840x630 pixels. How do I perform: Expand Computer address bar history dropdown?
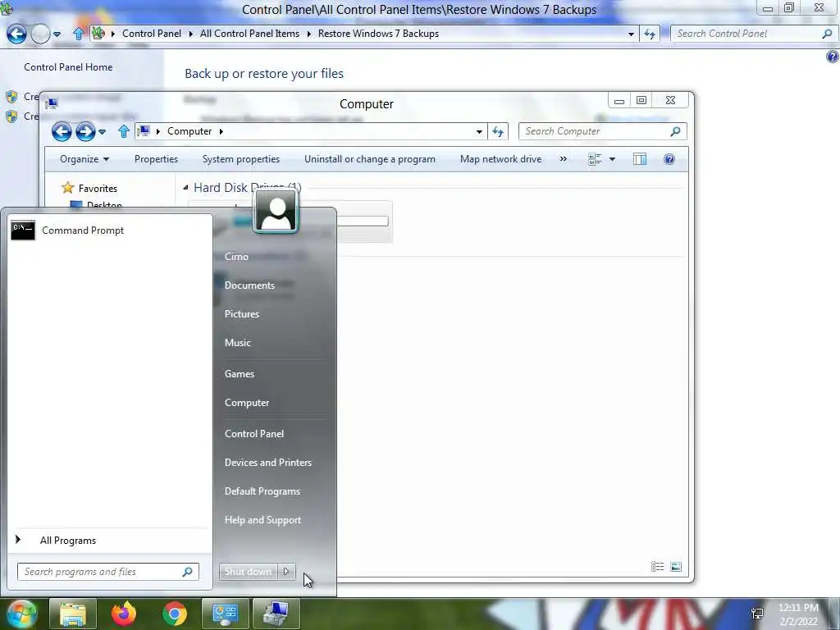479,132
